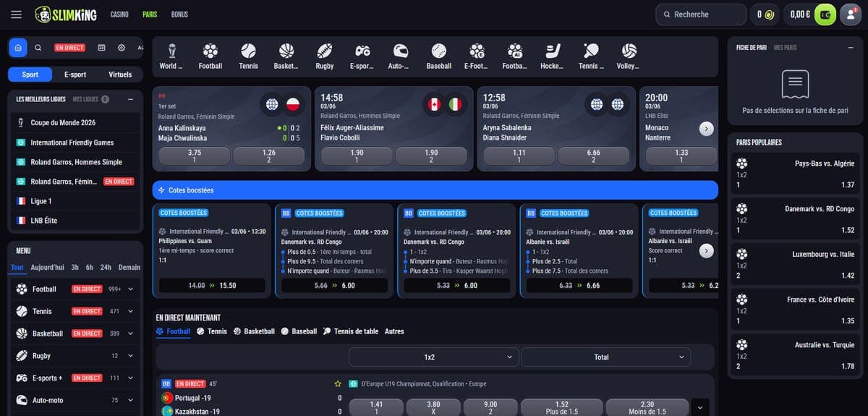Go to the home icon in sidebar toolbar
868x416 pixels.
[x=18, y=48]
